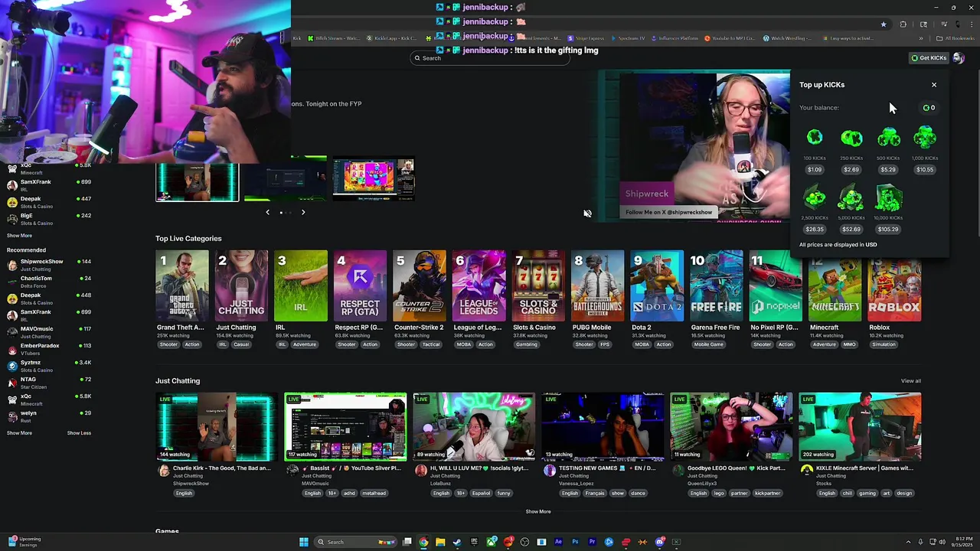This screenshot has height=551, width=980.
Task: Open EmberParadox channel in sidebar
Action: [x=49, y=349]
